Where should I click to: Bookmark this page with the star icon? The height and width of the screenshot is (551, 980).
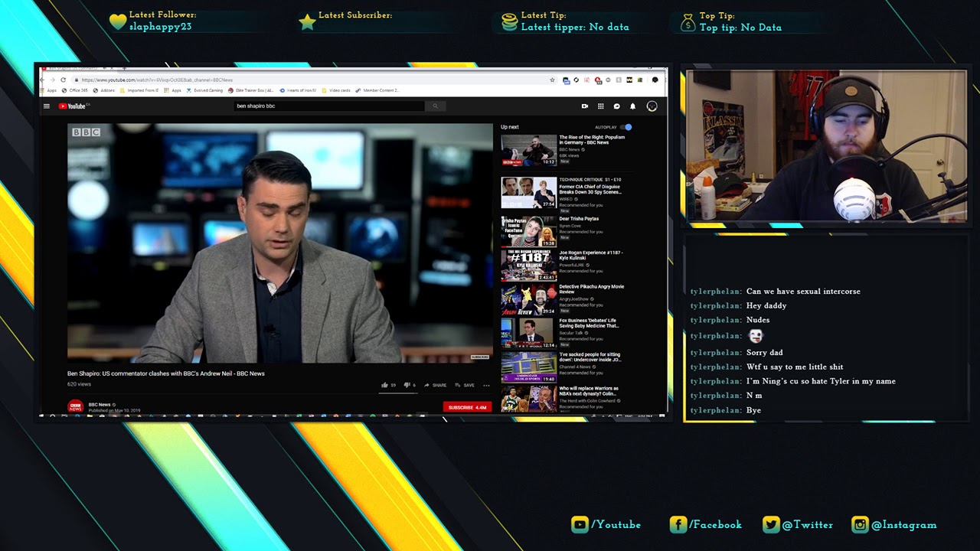(552, 80)
